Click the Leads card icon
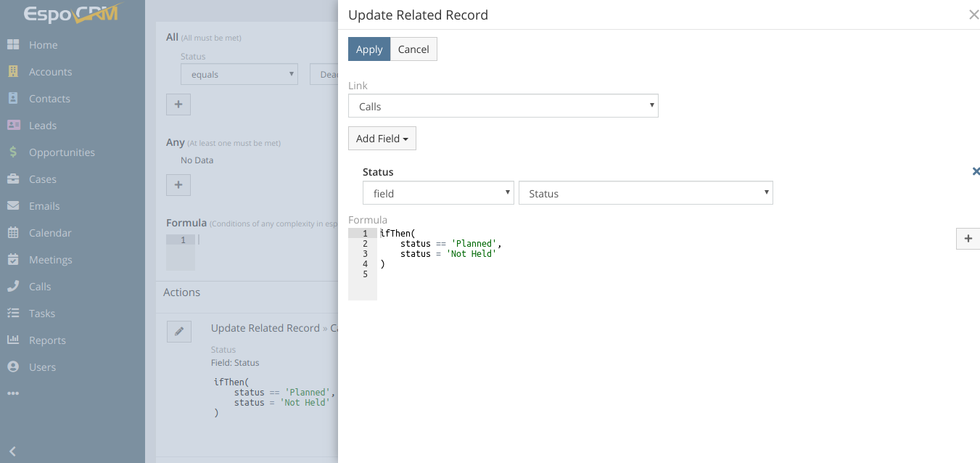 click(x=13, y=125)
